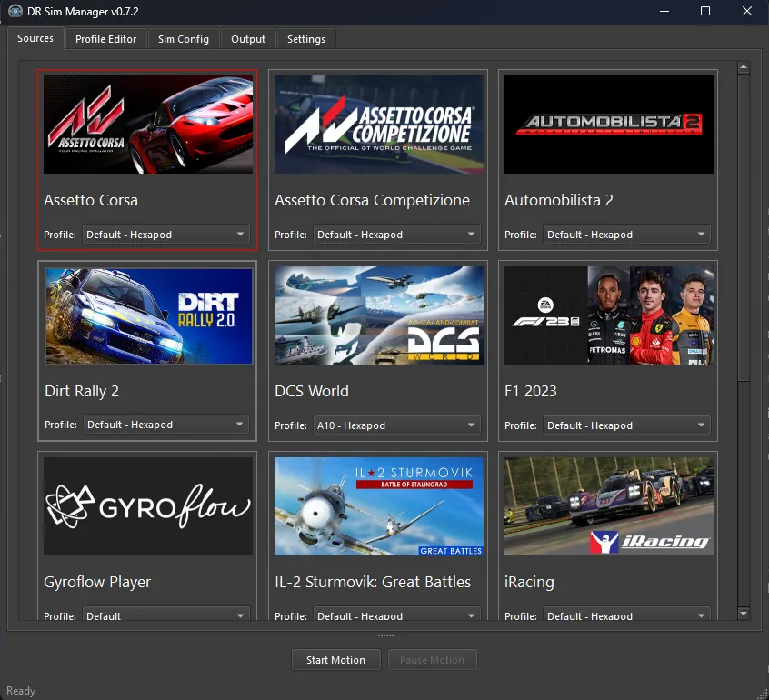This screenshot has width=769, height=700.
Task: Select the iRacing cover image
Action: (x=609, y=506)
